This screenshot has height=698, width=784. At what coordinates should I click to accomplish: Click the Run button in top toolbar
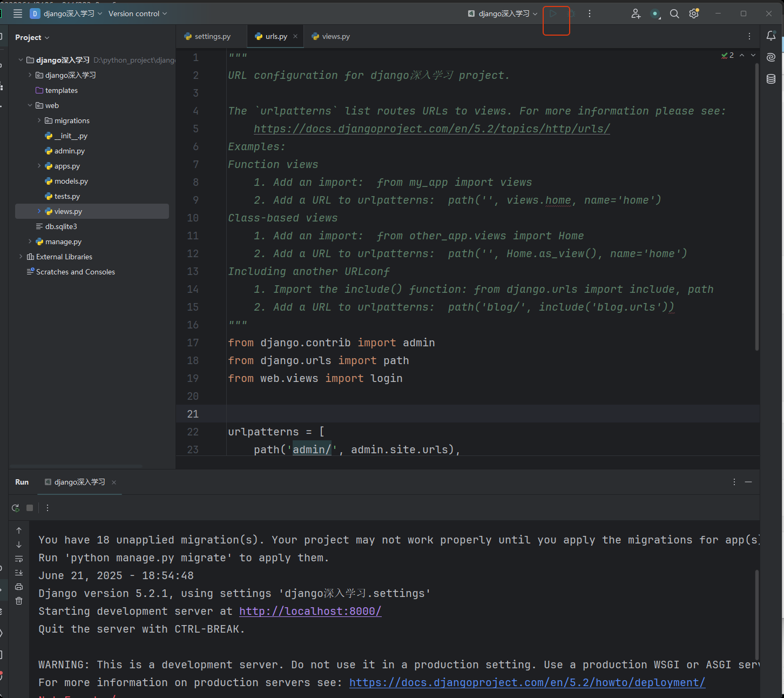[x=553, y=14]
